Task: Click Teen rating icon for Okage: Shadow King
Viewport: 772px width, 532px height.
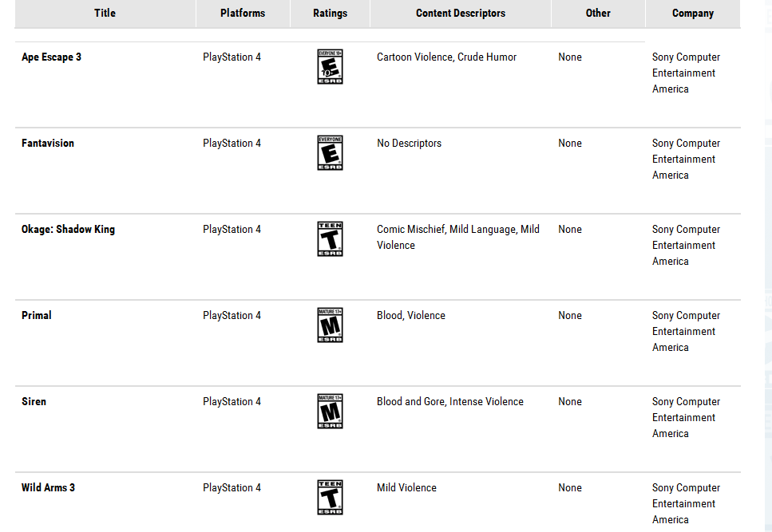Action: (330, 239)
